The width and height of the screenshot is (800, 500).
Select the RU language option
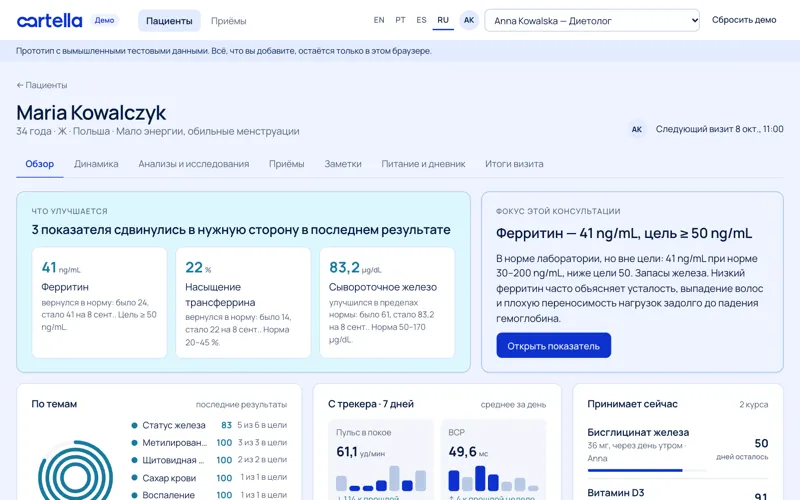(443, 20)
